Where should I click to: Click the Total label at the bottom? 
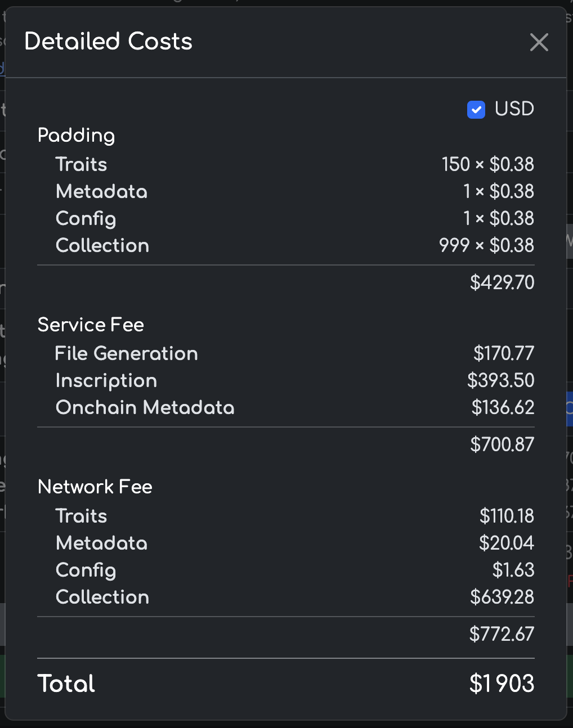tap(66, 684)
